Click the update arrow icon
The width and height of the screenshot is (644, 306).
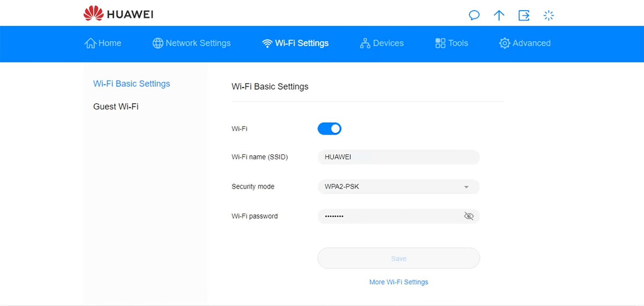click(499, 15)
